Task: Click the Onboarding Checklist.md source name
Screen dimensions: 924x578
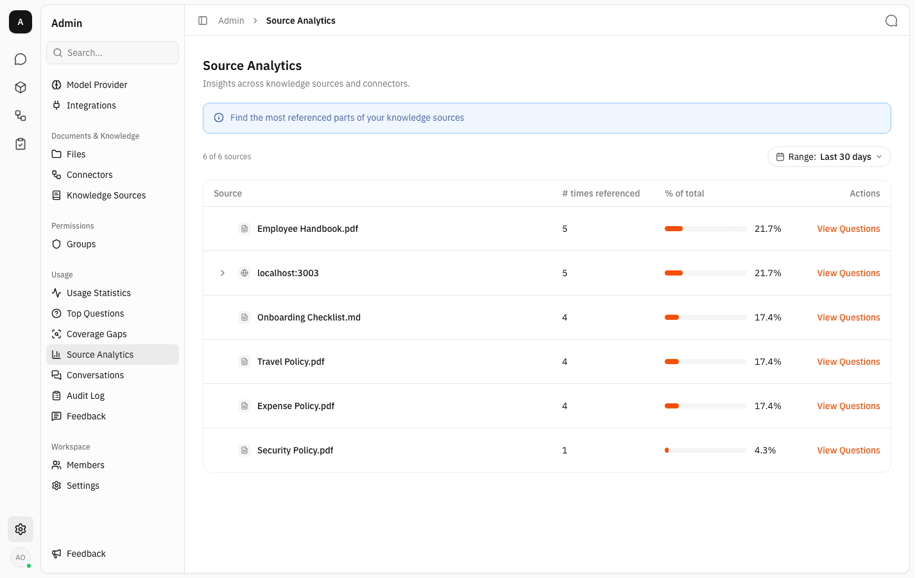Action: [x=309, y=317]
